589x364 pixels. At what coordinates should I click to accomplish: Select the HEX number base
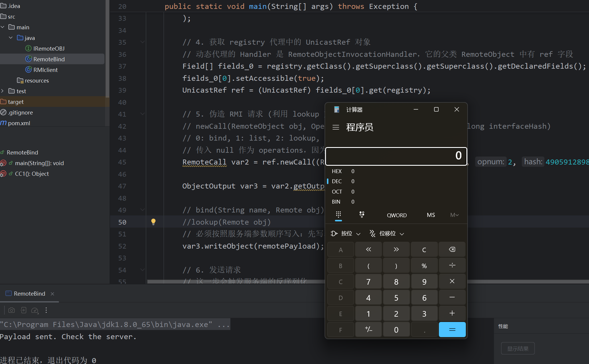coord(337,171)
